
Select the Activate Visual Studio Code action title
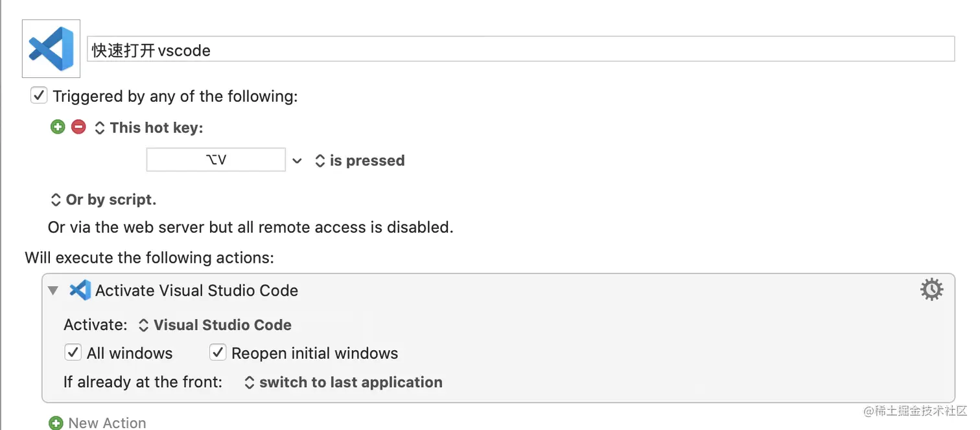click(196, 291)
